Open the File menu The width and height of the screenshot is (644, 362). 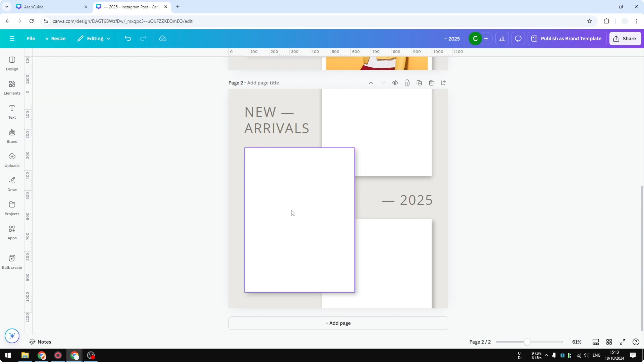pos(31,38)
